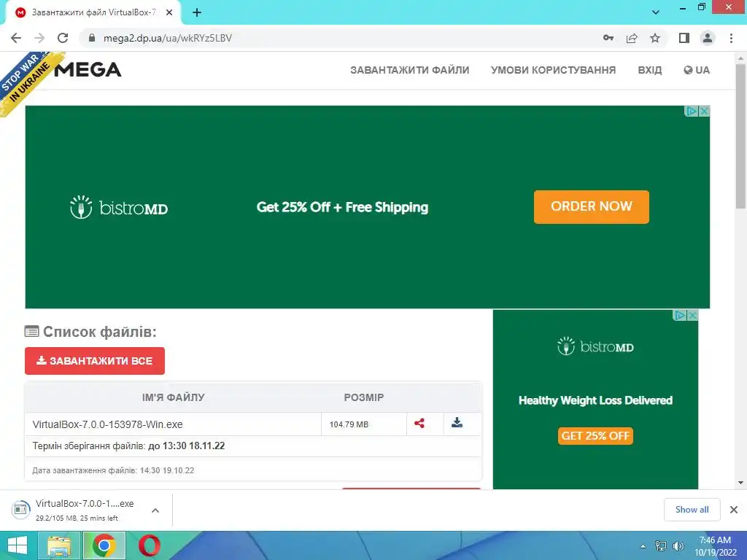The width and height of the screenshot is (747, 560).
Task: Open the ВХІД login link
Action: [x=650, y=70]
